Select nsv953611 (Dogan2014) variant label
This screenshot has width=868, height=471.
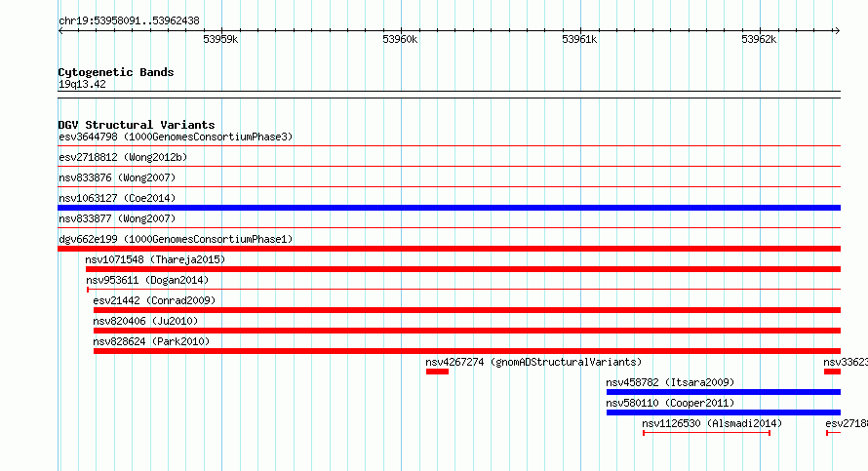pos(147,280)
